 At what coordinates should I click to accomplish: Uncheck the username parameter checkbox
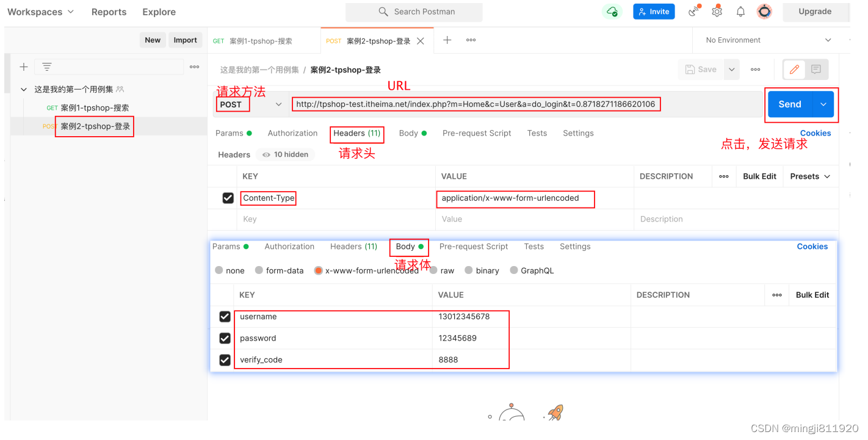pos(225,317)
